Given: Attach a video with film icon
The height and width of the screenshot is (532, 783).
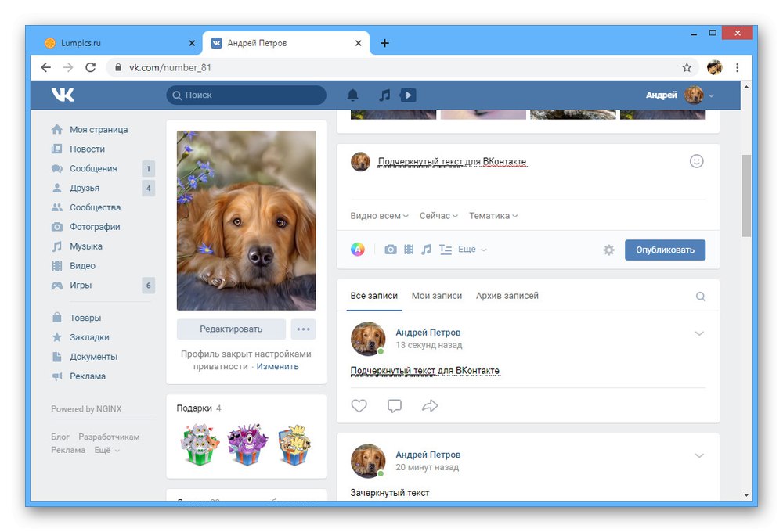Looking at the screenshot, I should [x=409, y=249].
